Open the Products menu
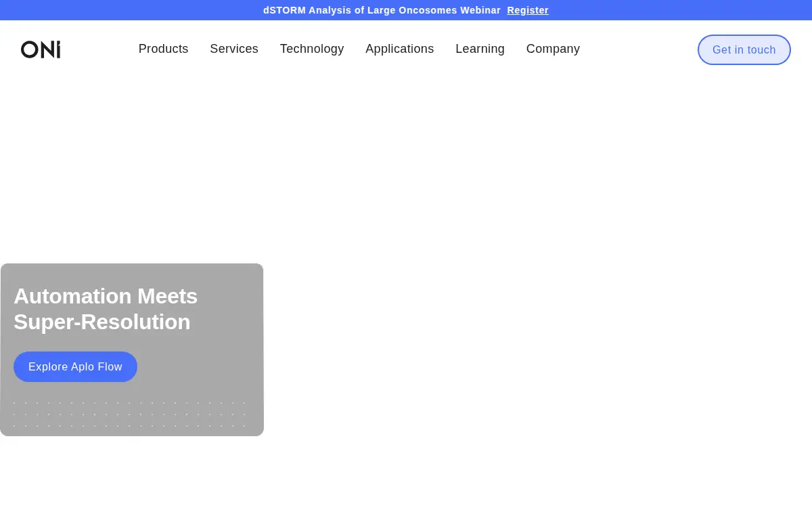This screenshot has height=508, width=812. click(163, 49)
